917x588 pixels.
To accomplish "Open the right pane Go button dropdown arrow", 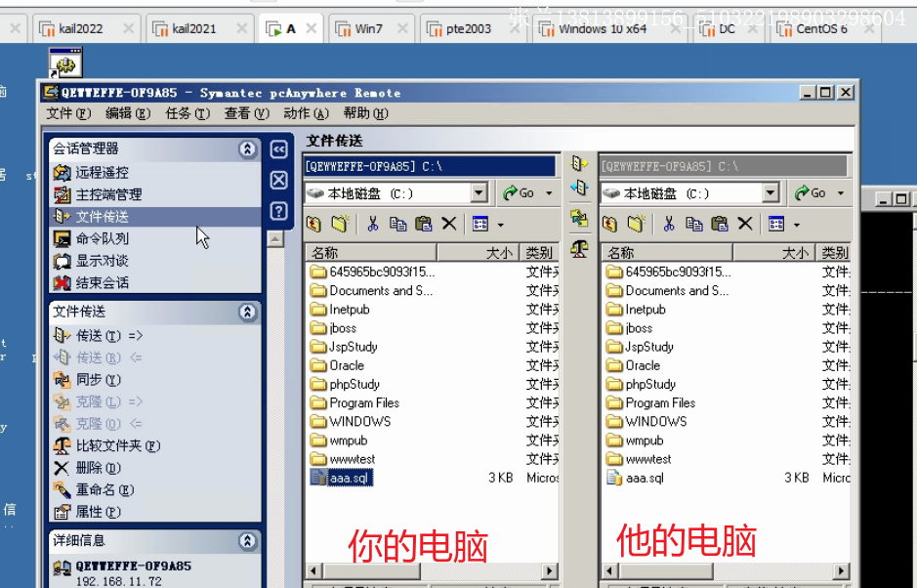I will tap(841, 193).
